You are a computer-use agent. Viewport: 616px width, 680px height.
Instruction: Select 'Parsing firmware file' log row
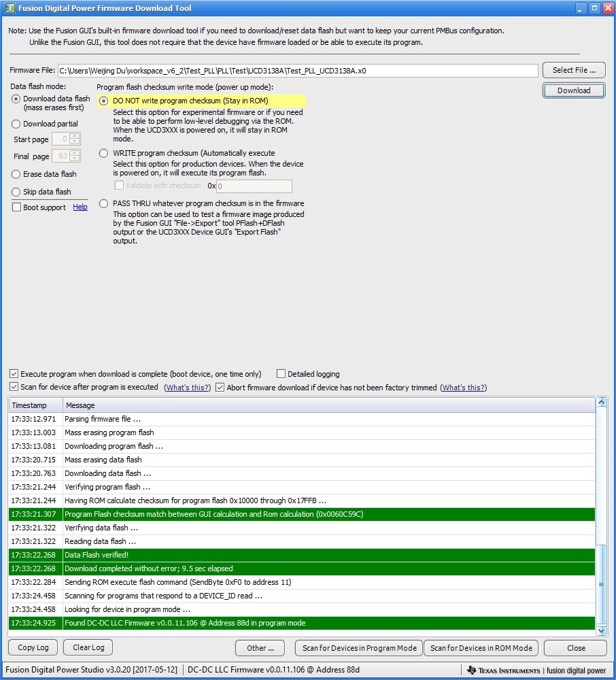[x=302, y=419]
